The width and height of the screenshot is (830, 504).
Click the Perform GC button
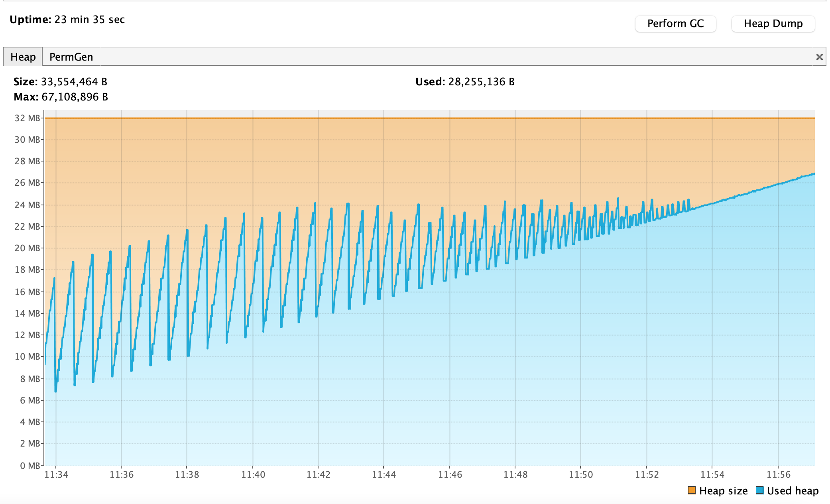(x=675, y=24)
